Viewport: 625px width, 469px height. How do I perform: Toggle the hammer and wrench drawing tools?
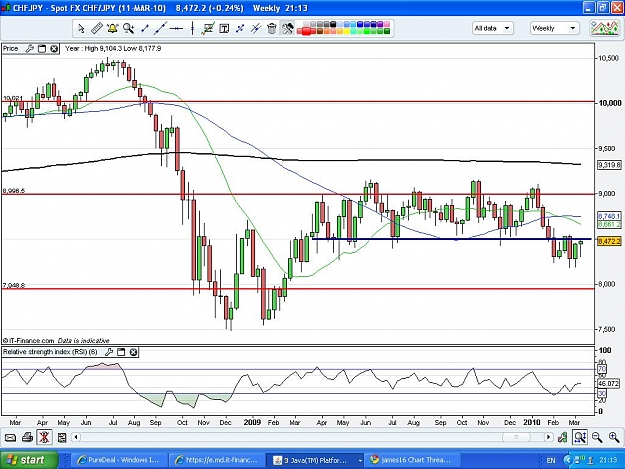coord(287,28)
